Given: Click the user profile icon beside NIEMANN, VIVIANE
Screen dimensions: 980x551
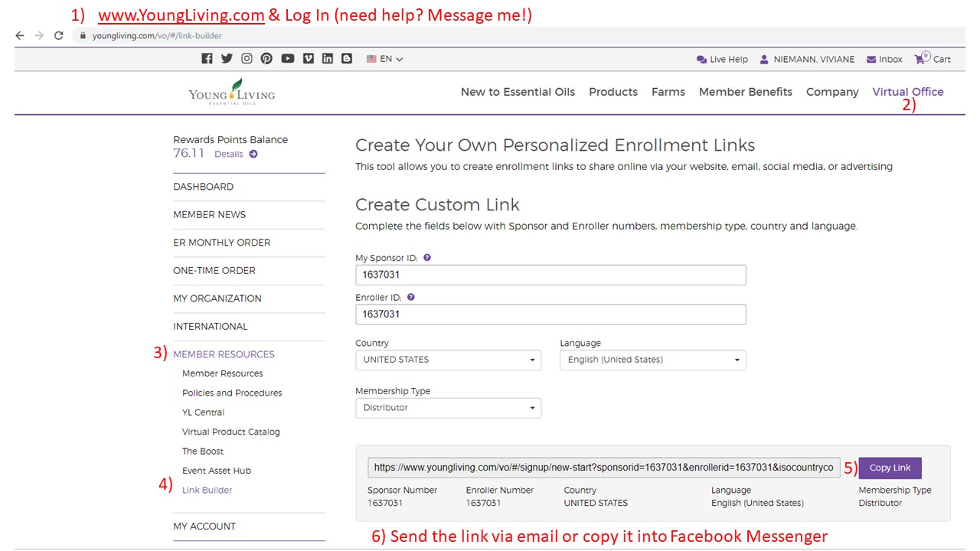Looking at the screenshot, I should point(764,59).
